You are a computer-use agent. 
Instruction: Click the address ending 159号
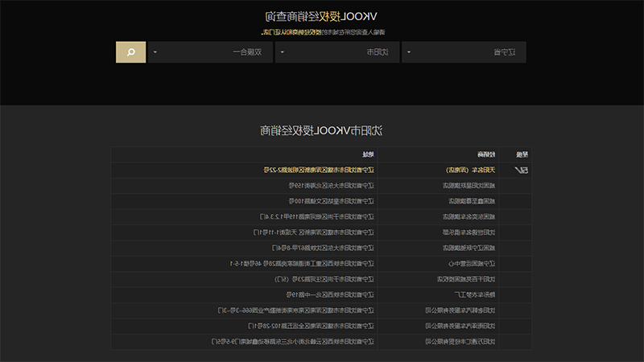click(332, 186)
